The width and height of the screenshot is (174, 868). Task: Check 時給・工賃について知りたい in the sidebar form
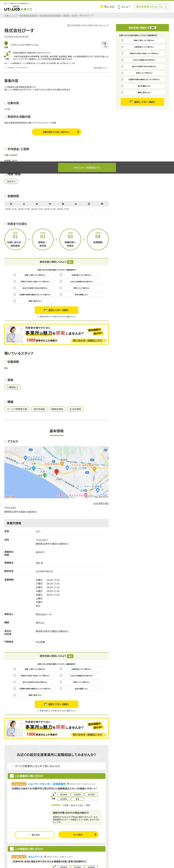142,41
